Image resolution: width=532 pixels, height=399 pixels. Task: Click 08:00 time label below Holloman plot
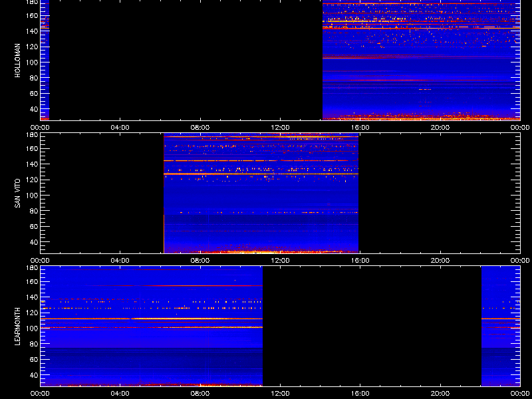tap(200, 128)
